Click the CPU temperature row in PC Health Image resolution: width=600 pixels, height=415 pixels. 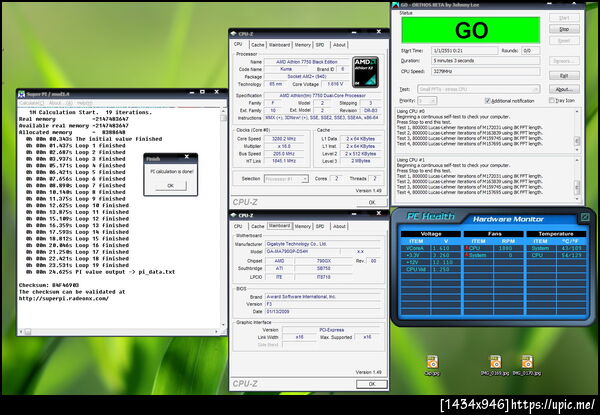[x=556, y=255]
